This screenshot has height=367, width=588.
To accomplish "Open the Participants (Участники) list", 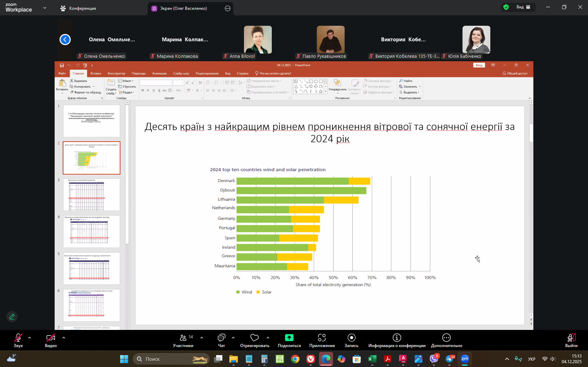I will [183, 340].
